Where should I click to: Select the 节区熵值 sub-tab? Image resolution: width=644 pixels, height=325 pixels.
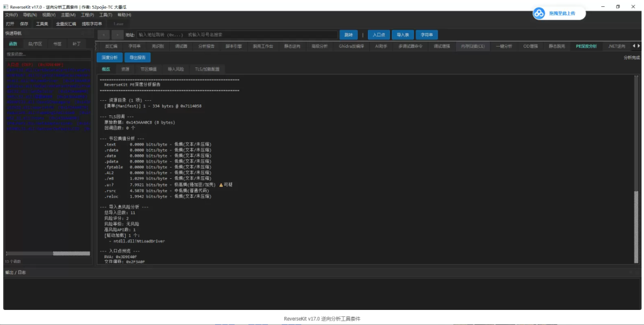148,69
